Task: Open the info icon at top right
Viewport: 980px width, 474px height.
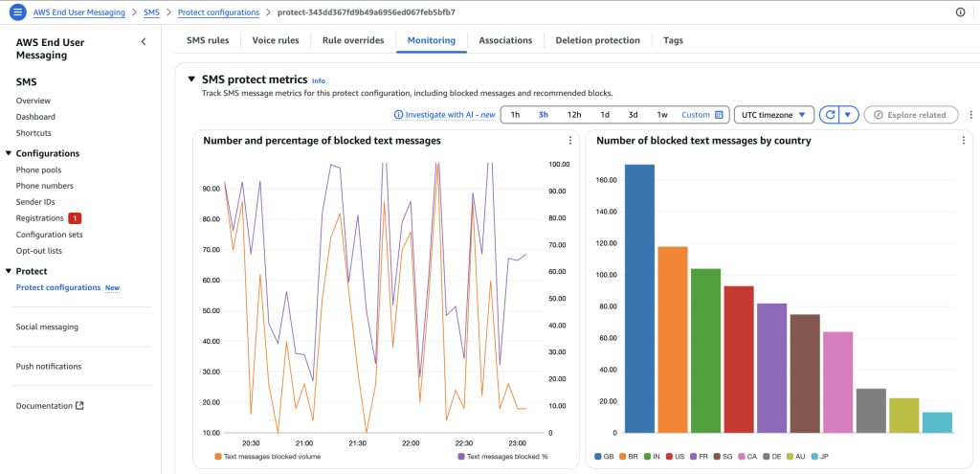Action: 960,12
